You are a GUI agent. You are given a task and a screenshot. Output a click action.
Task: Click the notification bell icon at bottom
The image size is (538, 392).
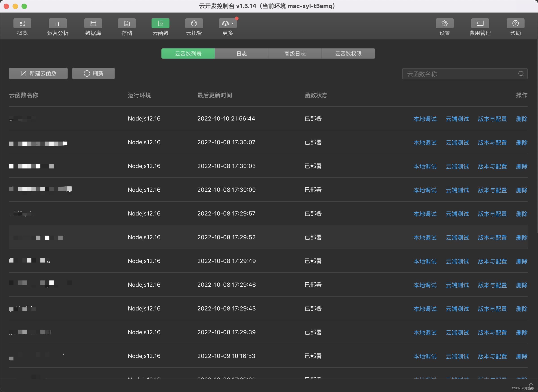[531, 386]
